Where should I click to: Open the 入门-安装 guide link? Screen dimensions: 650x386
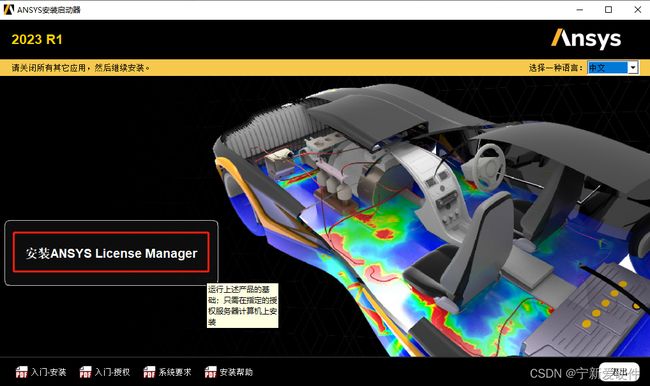click(49, 372)
